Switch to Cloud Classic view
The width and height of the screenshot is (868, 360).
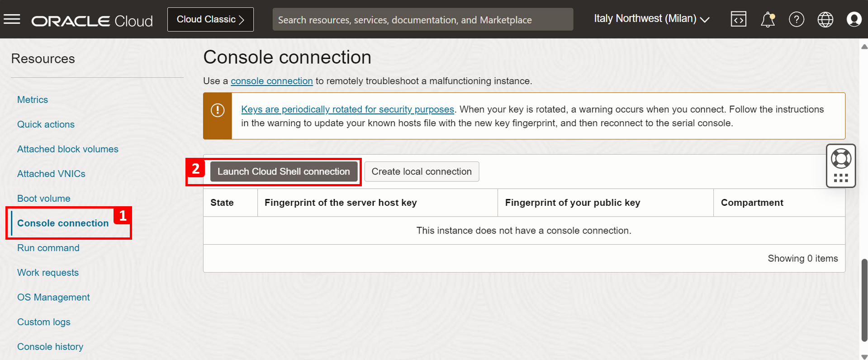(210, 19)
